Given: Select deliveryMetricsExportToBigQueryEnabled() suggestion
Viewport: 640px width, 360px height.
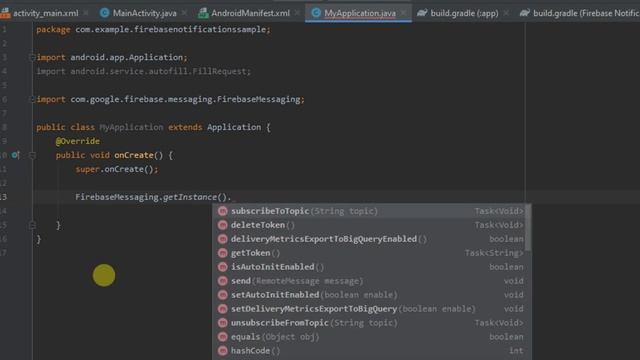Looking at the screenshot, I should 369,239.
